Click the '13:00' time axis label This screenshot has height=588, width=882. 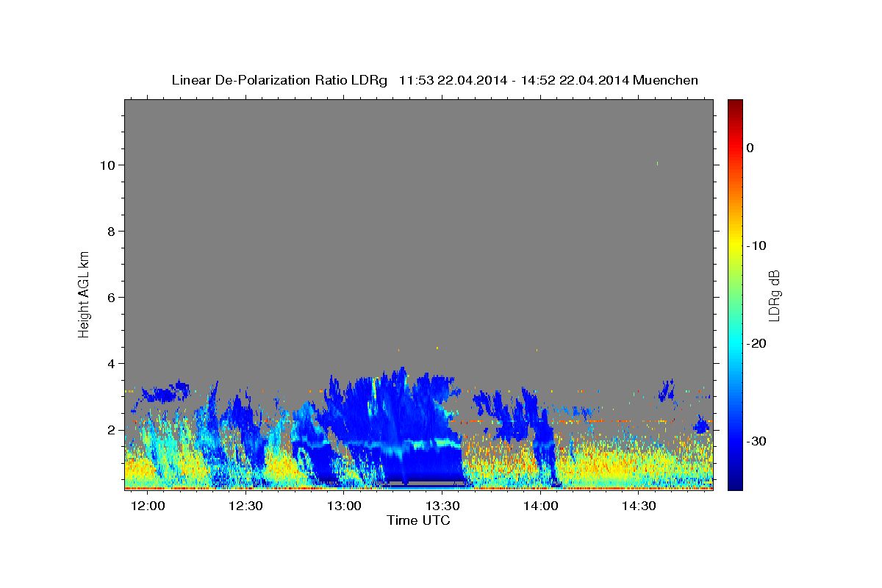click(344, 506)
